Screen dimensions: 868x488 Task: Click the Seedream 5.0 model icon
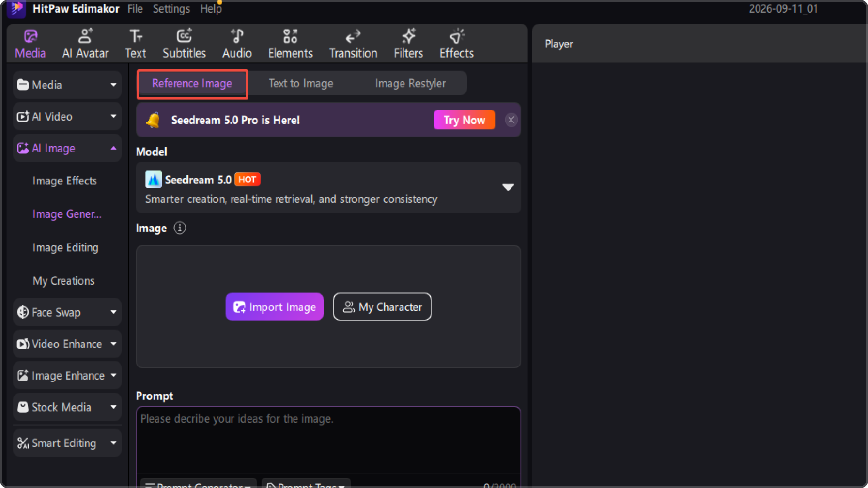(x=154, y=180)
